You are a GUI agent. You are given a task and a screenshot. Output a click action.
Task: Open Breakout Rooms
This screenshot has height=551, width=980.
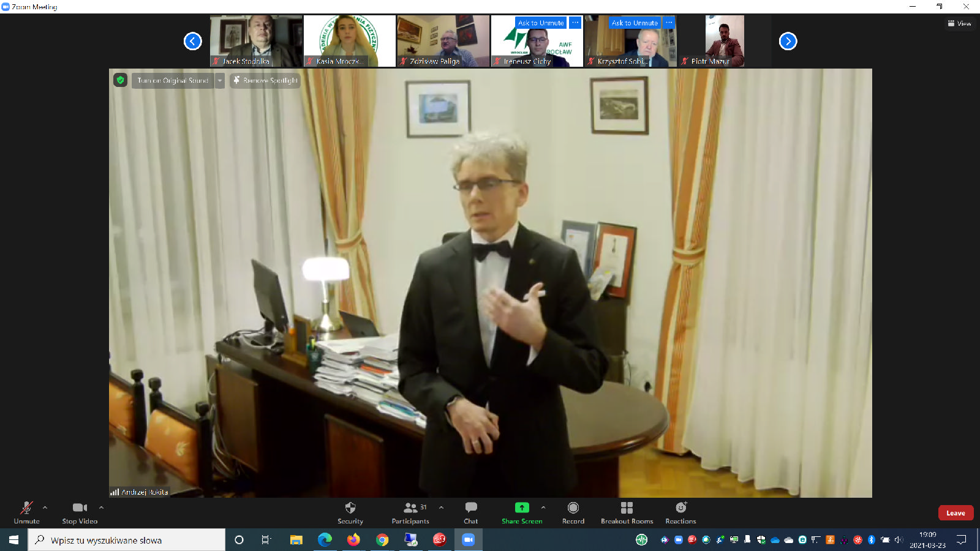pyautogui.click(x=627, y=512)
